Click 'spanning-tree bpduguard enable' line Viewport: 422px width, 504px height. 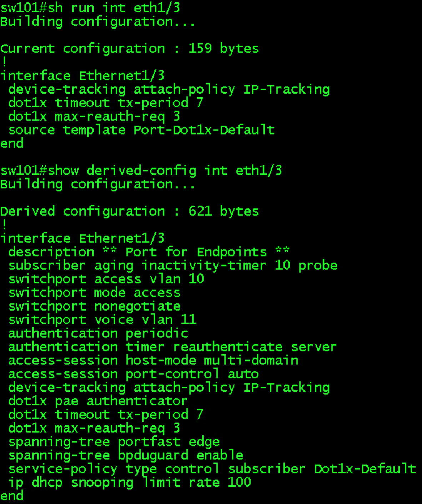(x=126, y=455)
